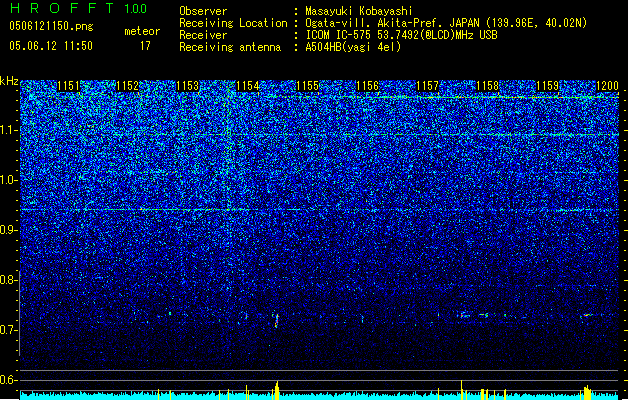Click the HROFFT 1.0.0 title text

tap(78, 8)
